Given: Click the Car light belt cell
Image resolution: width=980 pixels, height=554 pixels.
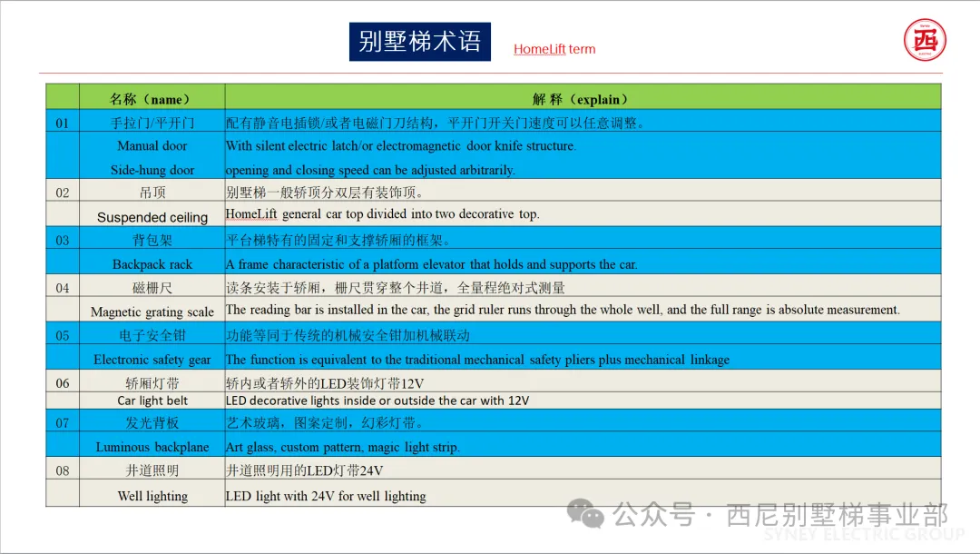Looking at the screenshot, I should point(152,401).
